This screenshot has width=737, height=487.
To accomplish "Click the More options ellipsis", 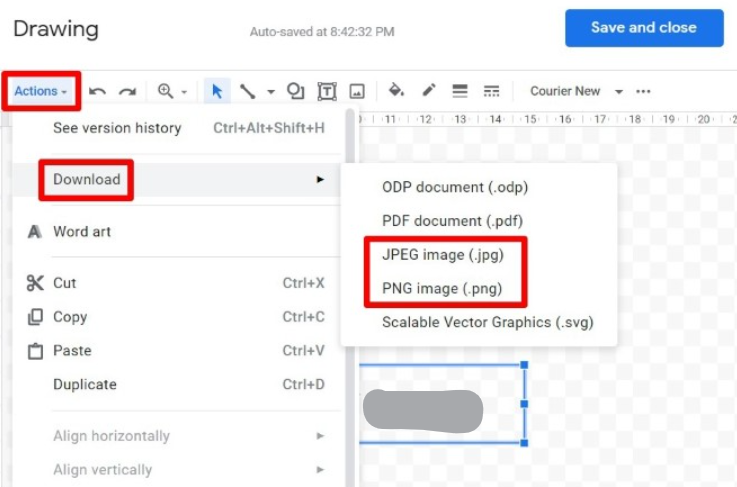I will tap(643, 91).
